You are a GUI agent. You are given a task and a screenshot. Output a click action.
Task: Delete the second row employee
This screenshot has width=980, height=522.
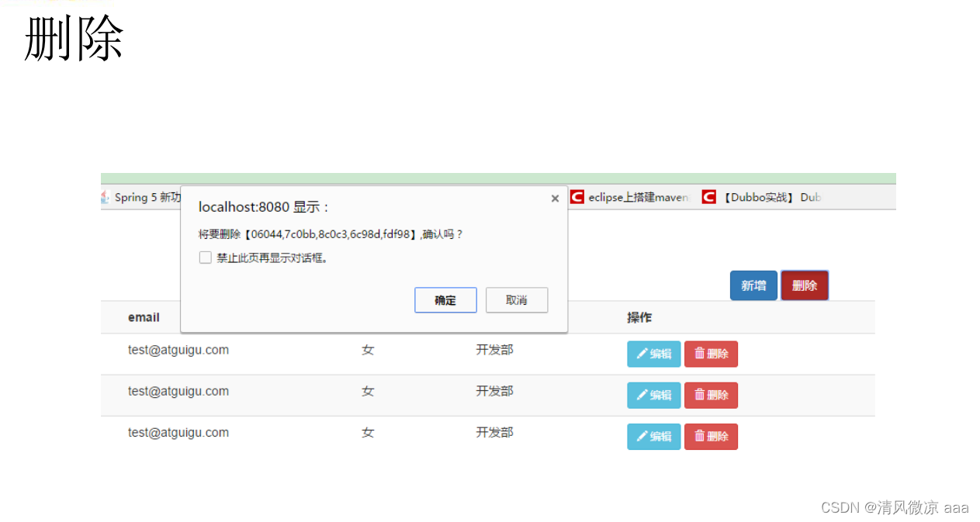click(711, 395)
